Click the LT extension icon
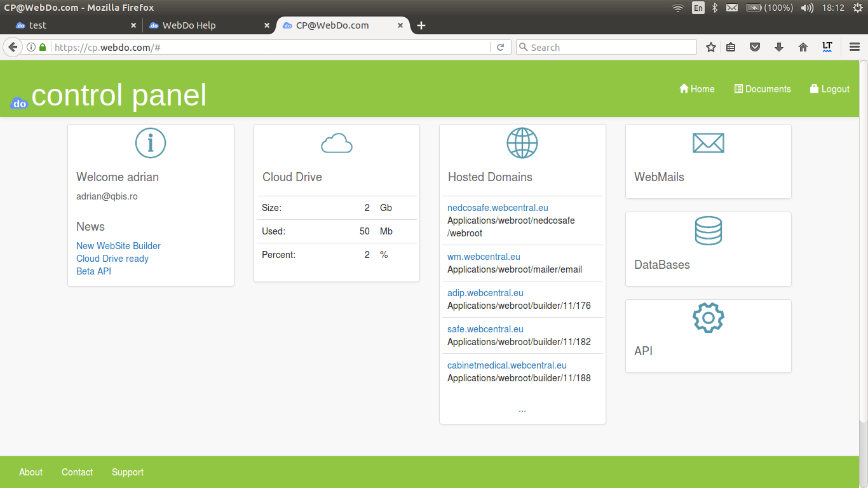This screenshot has width=868, height=488. 827,47
